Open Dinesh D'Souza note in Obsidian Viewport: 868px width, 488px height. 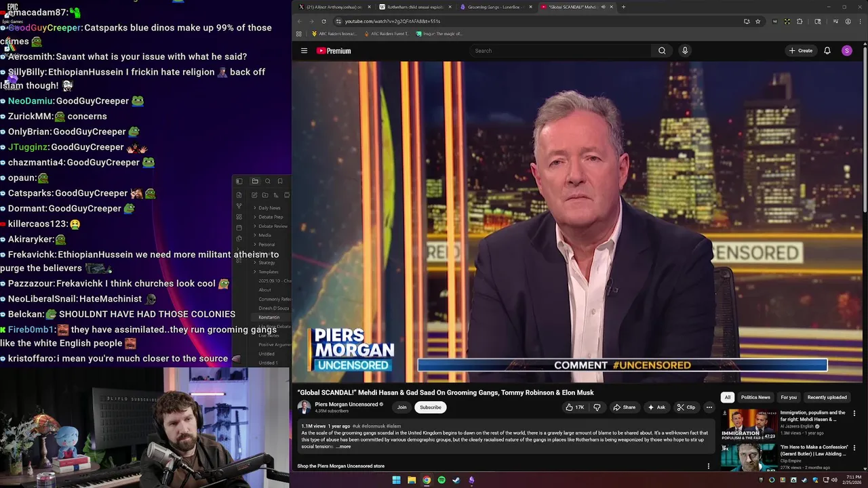click(273, 308)
